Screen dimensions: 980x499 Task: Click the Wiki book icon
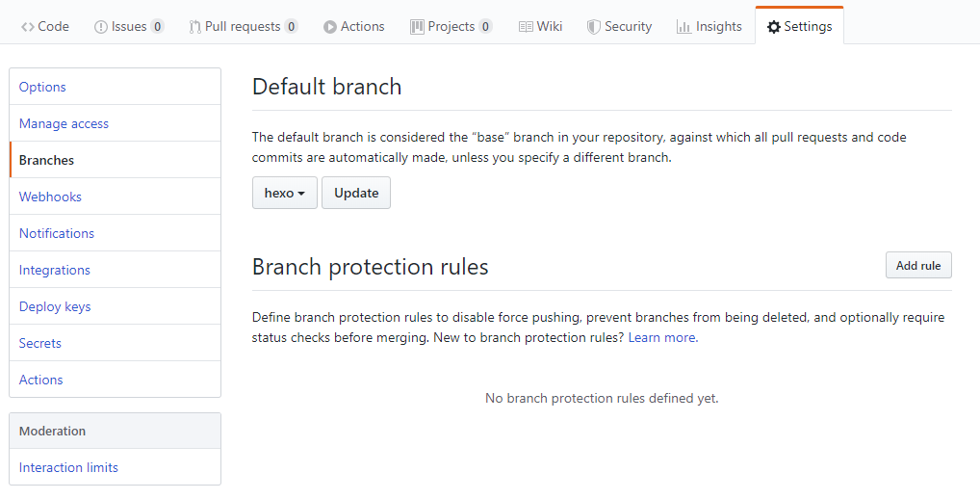526,27
